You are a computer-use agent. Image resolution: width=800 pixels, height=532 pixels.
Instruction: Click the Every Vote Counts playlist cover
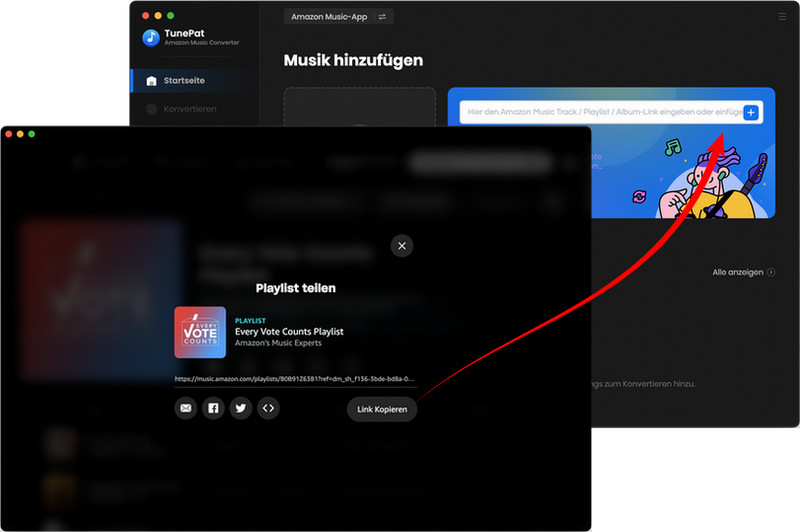pyautogui.click(x=200, y=333)
